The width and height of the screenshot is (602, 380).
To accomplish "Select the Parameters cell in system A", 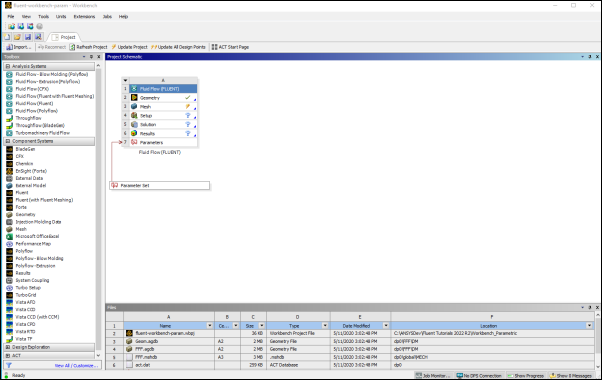I will pyautogui.click(x=164, y=142).
